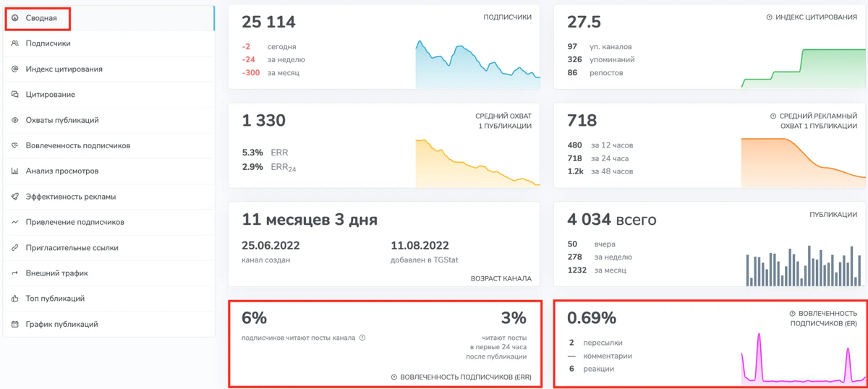Viewport: 868px width, 389px height.
Task: Click the '326 упоминаний' row
Action: click(x=601, y=60)
